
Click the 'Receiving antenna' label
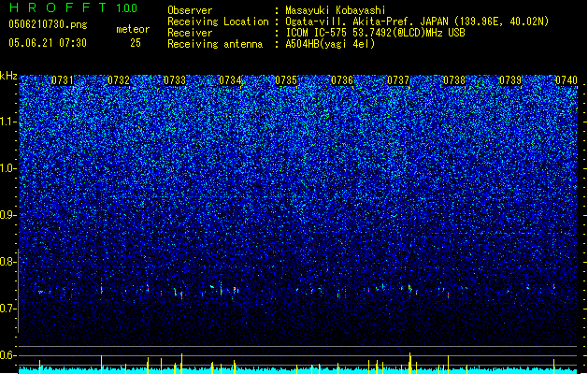[215, 44]
